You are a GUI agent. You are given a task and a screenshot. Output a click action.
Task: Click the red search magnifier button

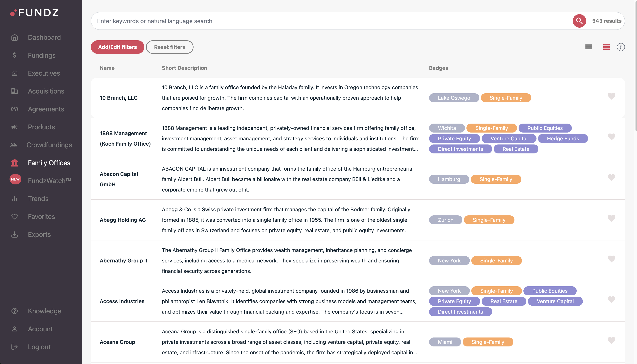[x=579, y=21]
